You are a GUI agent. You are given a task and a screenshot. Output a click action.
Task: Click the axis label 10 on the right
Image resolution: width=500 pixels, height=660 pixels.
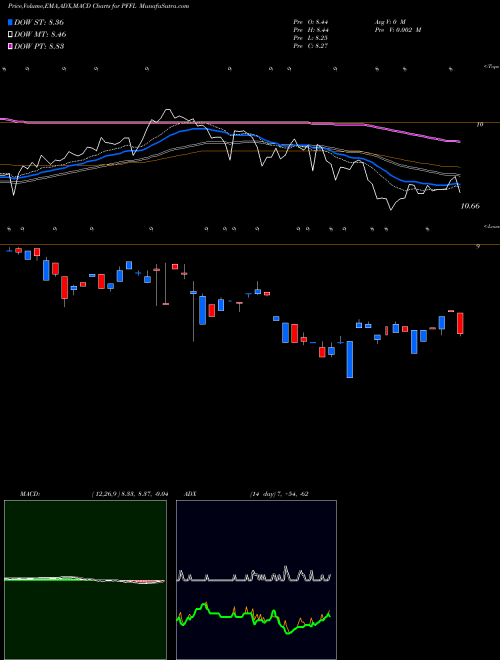click(480, 125)
